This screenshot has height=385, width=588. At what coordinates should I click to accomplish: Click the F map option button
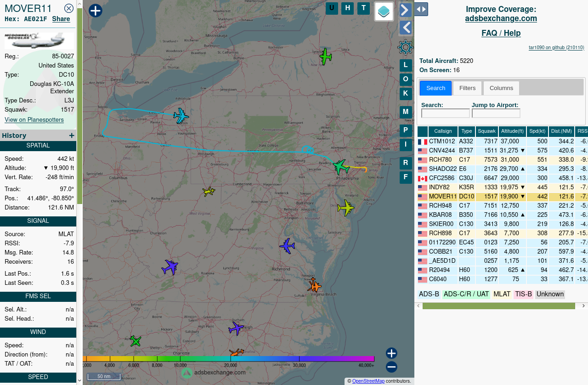406,177
